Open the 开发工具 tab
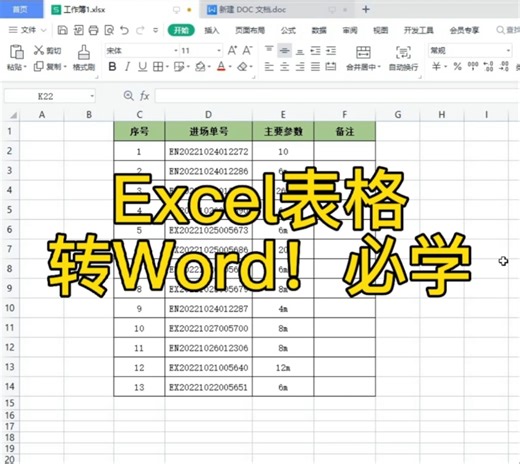This screenshot has width=520, height=464. pyautogui.click(x=419, y=30)
